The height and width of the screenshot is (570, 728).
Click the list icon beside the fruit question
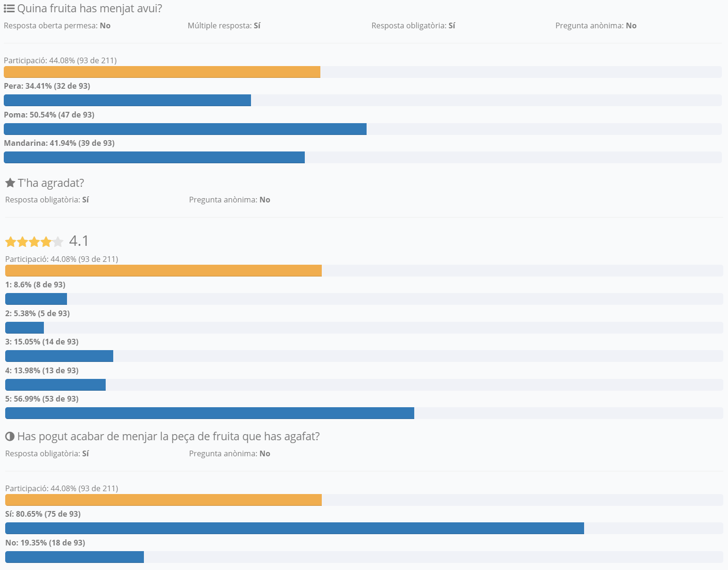[9, 8]
